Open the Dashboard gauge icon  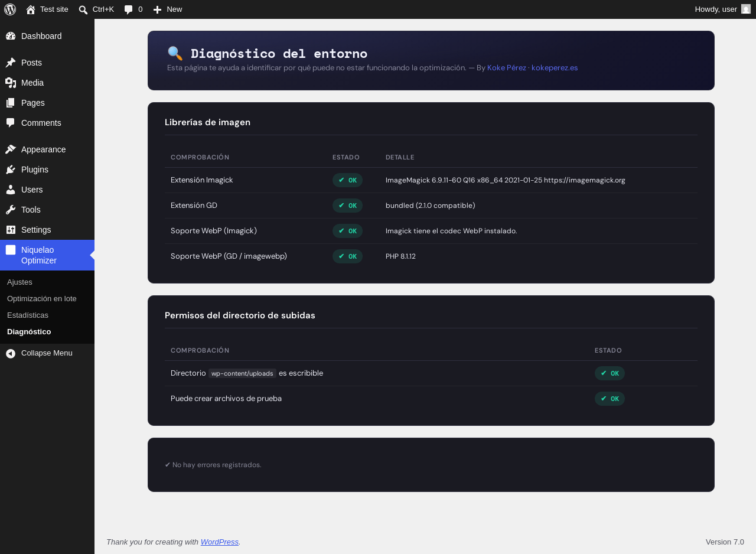(x=11, y=36)
